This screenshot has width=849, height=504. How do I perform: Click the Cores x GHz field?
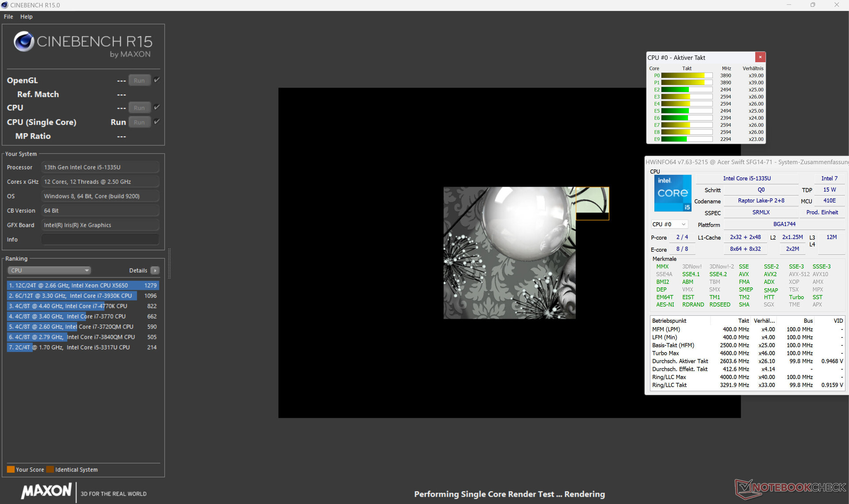pyautogui.click(x=100, y=182)
